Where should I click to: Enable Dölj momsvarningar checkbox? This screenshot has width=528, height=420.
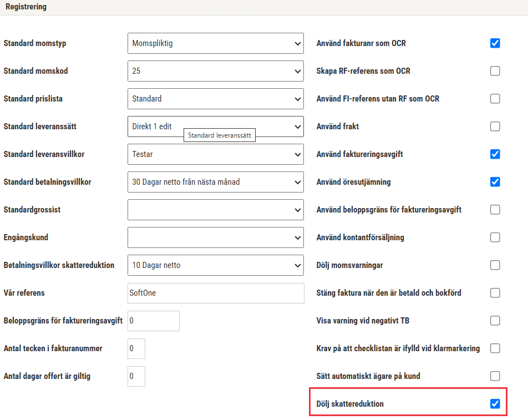coord(495,265)
